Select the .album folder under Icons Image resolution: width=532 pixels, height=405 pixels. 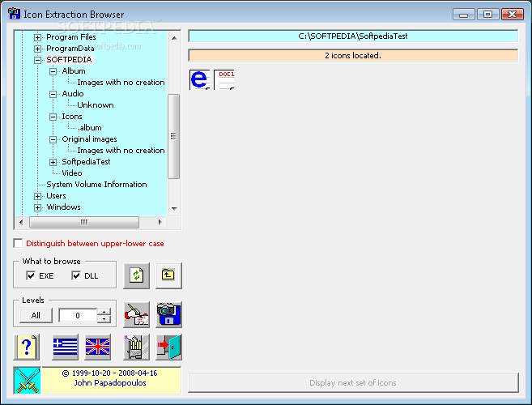coord(90,128)
